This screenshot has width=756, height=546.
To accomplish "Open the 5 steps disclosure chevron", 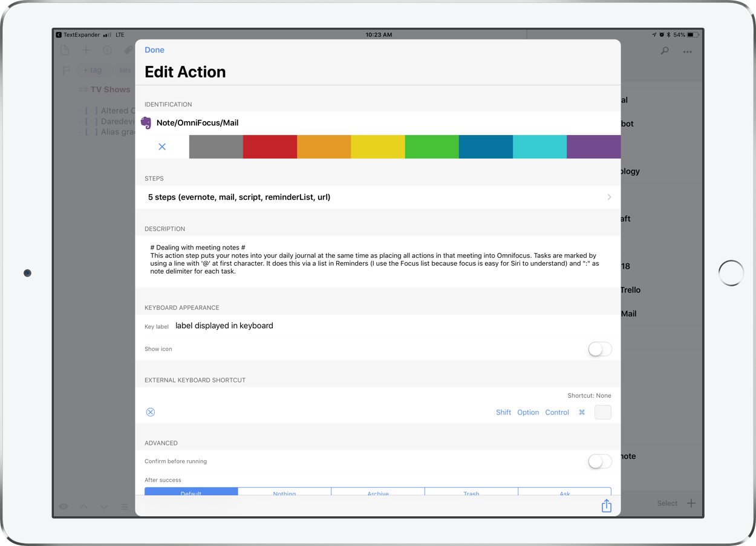I will pyautogui.click(x=609, y=197).
